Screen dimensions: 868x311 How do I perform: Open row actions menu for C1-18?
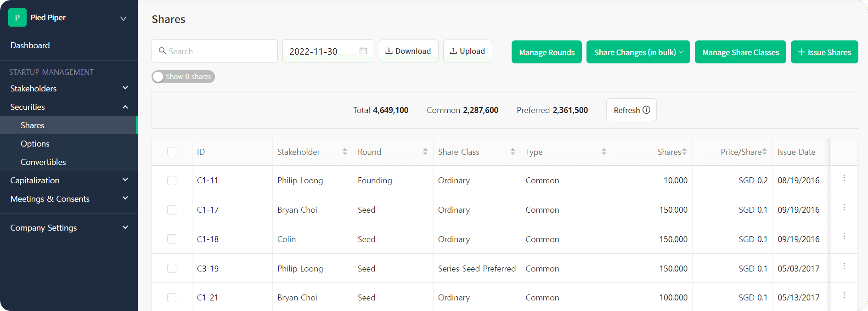click(x=844, y=237)
